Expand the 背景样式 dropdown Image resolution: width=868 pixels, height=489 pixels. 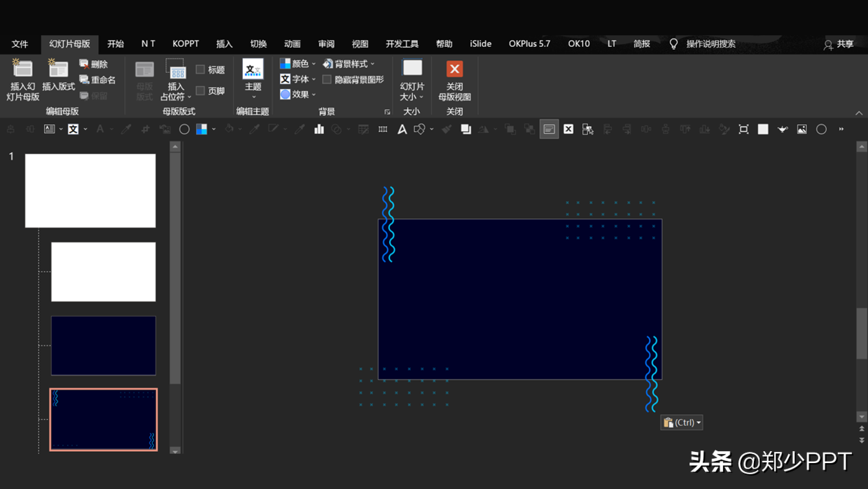(x=349, y=64)
